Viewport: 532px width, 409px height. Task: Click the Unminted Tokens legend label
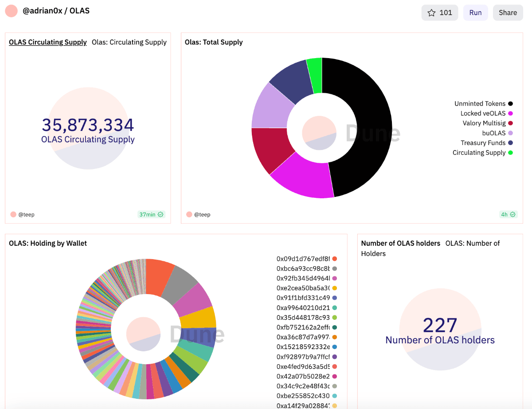[x=480, y=103]
